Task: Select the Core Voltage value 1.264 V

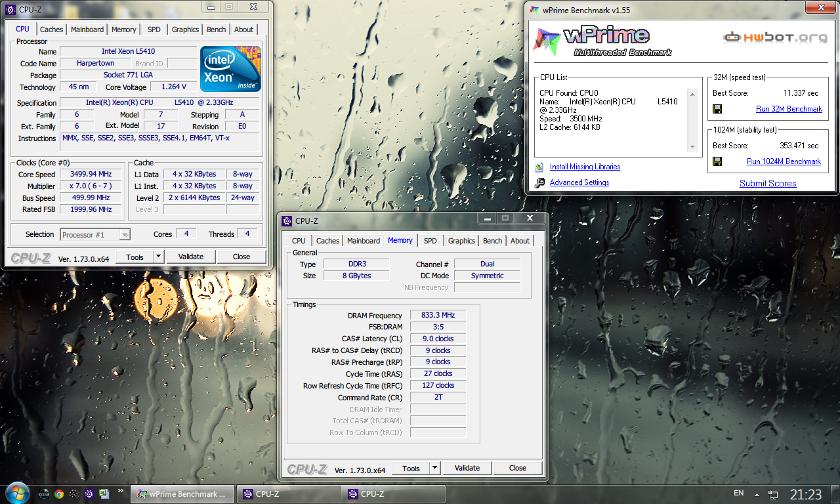Action: (173, 87)
